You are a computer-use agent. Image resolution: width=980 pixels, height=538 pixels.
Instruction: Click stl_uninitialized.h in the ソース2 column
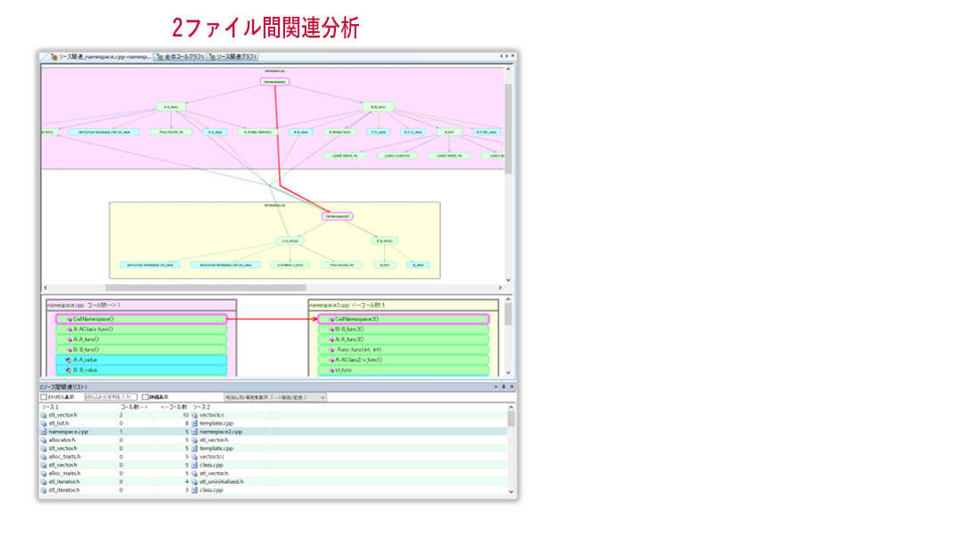click(221, 482)
